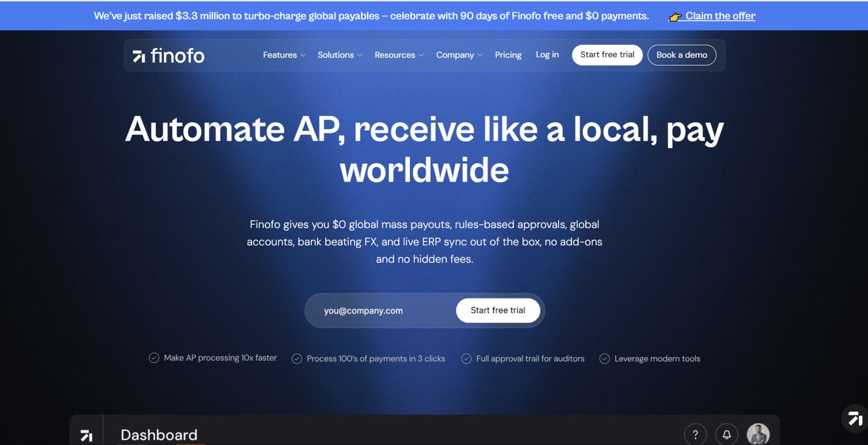Click the Book a demo button

[682, 55]
